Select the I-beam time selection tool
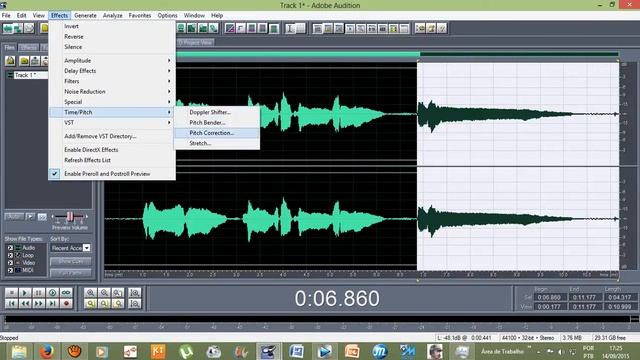 290,28
